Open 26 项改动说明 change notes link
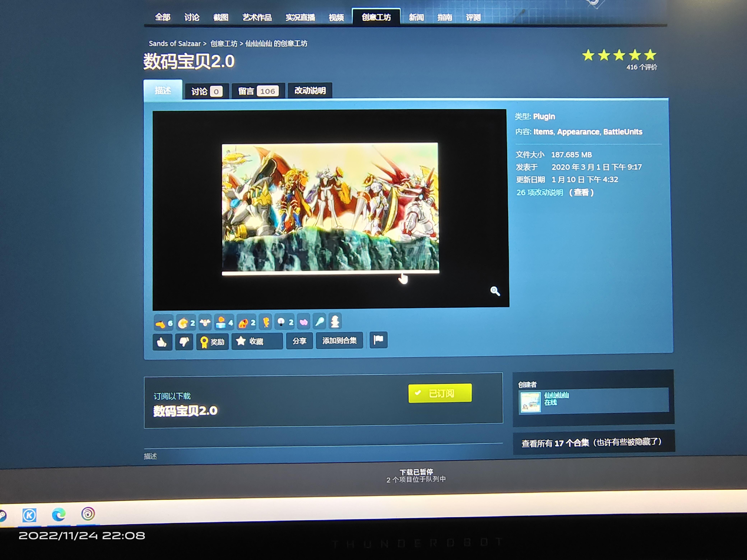Screen dimensions: 747x560 click(539, 192)
